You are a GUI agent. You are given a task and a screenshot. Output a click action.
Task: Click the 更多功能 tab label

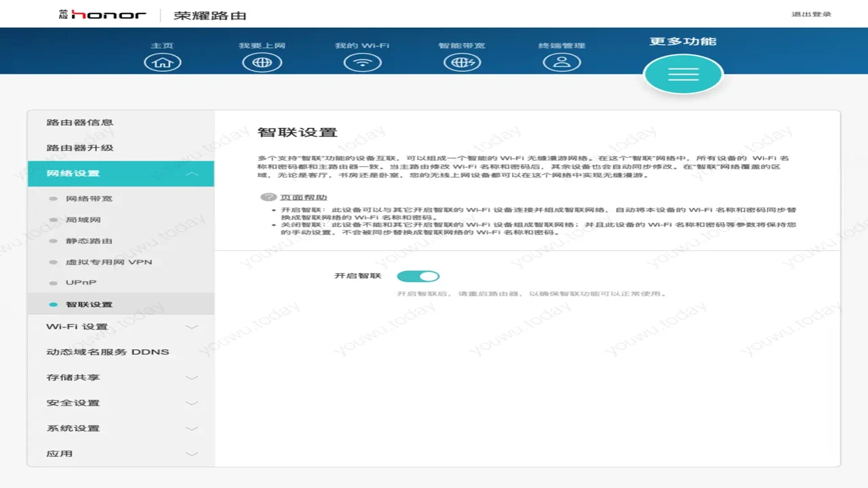point(683,41)
